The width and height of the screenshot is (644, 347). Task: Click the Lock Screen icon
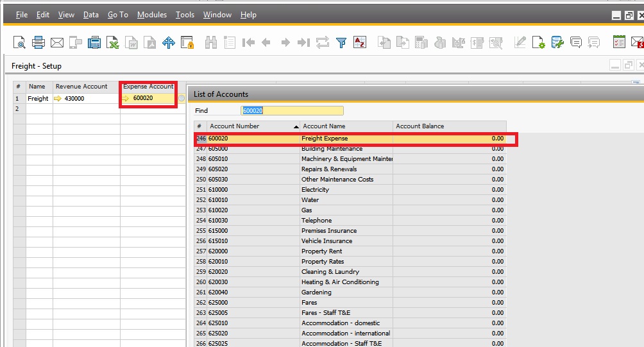pyautogui.click(x=187, y=42)
